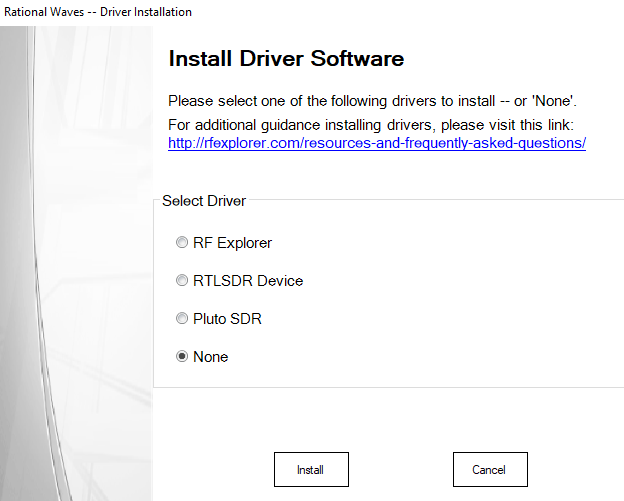Click the 'Please select one of the following drivers' text
This screenshot has height=501, width=624.
[372, 101]
